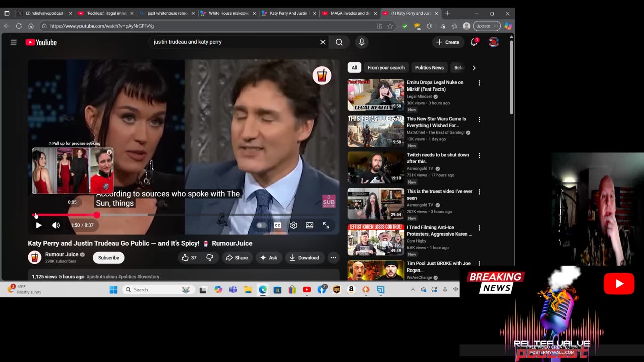Open video titled This is the truest video
Viewport: 644px width, 362px height.
(x=439, y=195)
